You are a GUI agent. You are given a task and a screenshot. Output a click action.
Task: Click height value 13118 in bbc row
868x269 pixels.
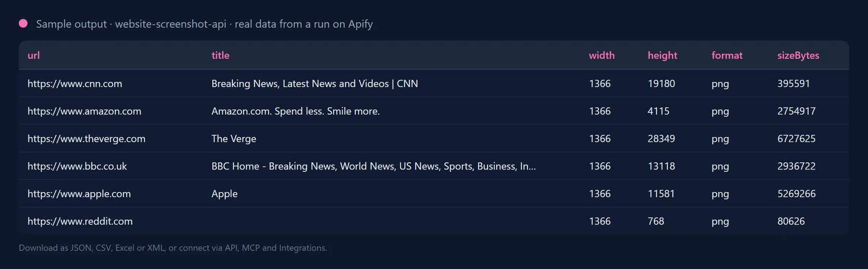pyautogui.click(x=661, y=166)
